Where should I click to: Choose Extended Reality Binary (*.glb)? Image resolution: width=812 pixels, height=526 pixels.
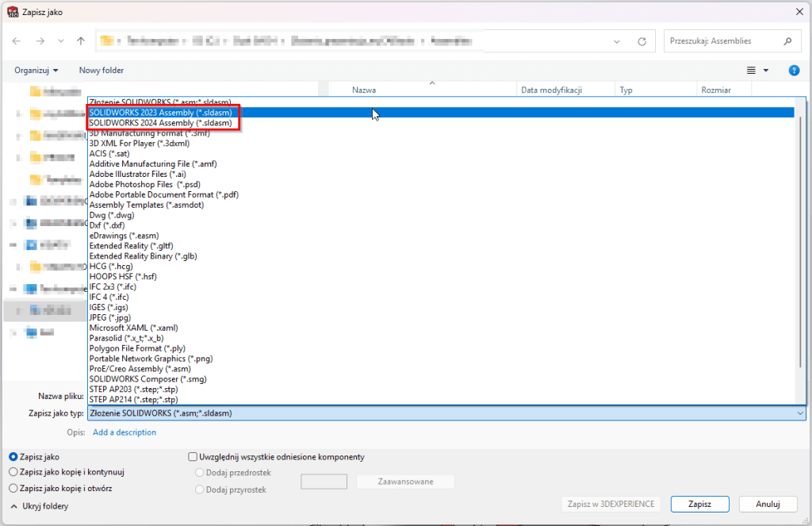(441, 256)
